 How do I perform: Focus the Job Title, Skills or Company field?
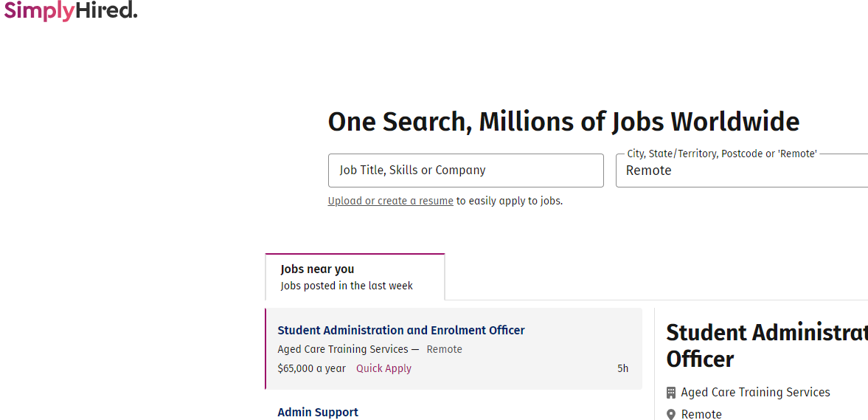tap(465, 171)
